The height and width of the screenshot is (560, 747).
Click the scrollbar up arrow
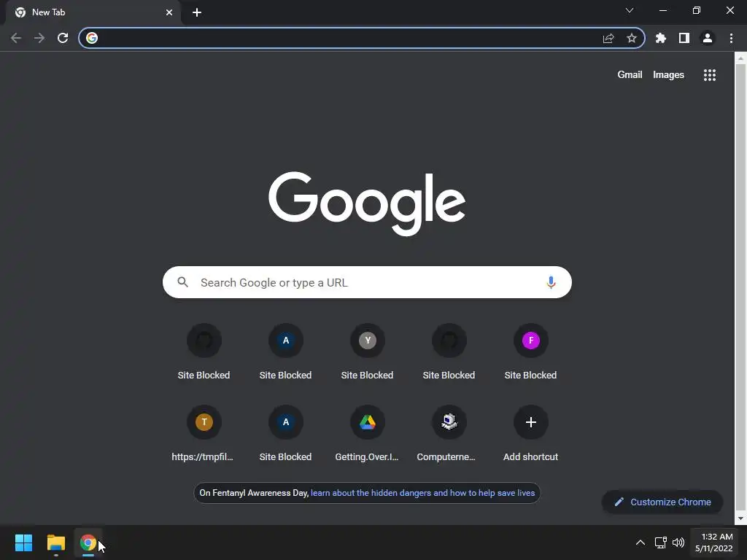click(x=740, y=58)
